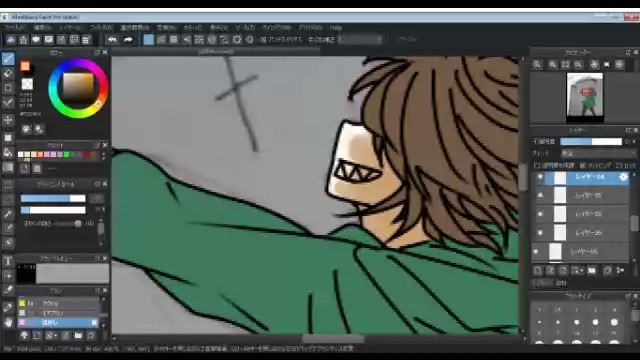Zoom in using the Navigator magnifier icon

[x=537, y=64]
